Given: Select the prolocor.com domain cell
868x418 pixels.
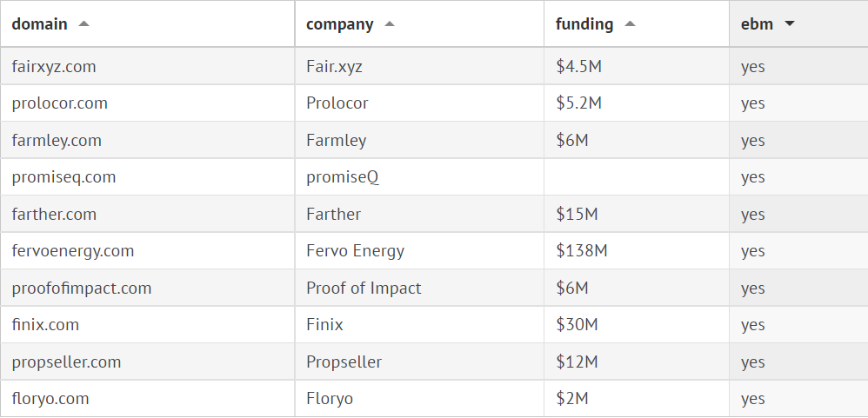Looking at the screenshot, I should click(x=60, y=103).
